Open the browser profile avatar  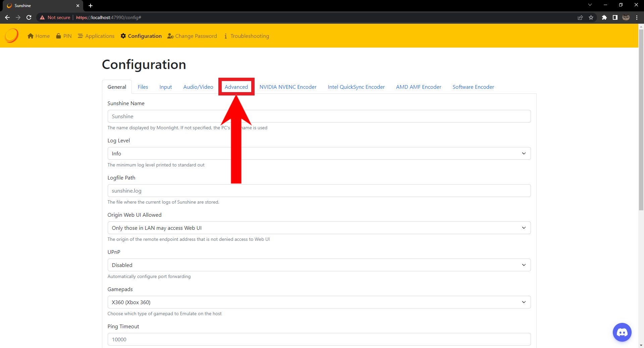pos(626,17)
